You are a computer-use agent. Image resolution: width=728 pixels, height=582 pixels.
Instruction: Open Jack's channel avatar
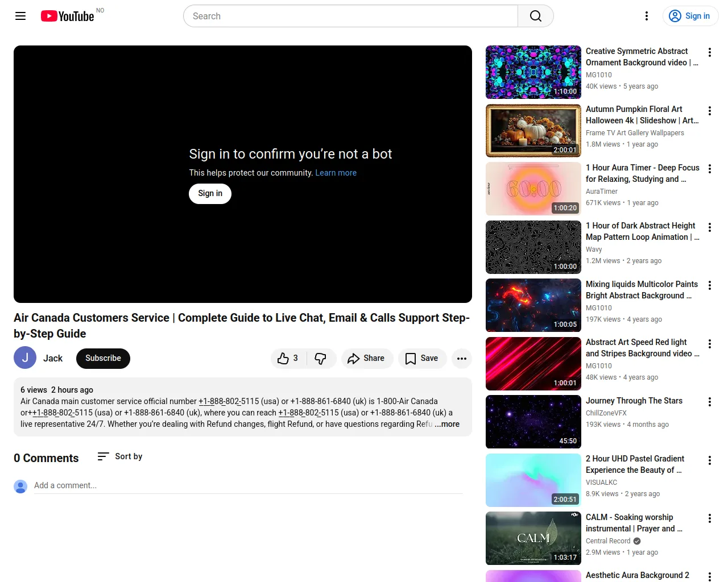(25, 358)
